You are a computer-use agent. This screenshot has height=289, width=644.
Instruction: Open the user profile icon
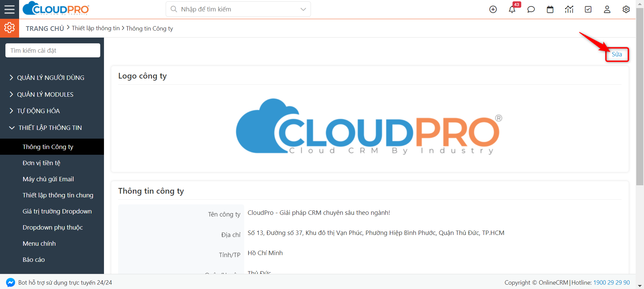(x=607, y=9)
